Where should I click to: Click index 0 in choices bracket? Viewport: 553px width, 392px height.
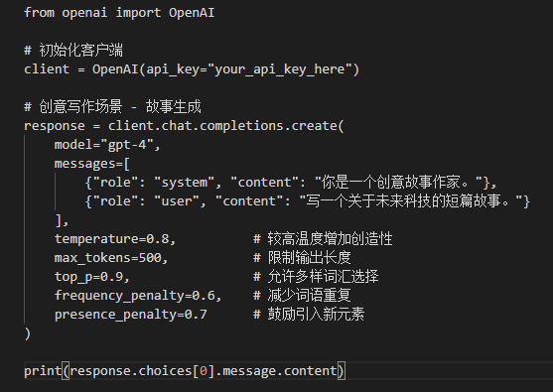[204, 371]
